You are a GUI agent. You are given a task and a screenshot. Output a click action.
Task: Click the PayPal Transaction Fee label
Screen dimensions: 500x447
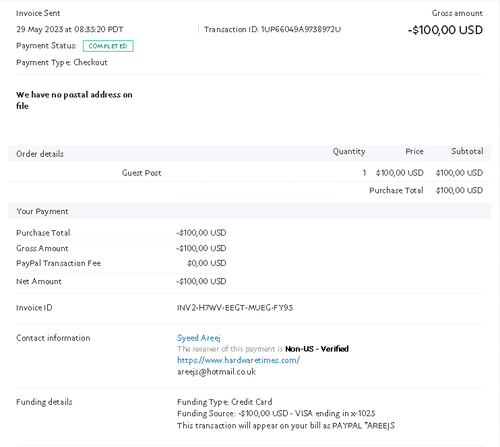[x=58, y=263]
